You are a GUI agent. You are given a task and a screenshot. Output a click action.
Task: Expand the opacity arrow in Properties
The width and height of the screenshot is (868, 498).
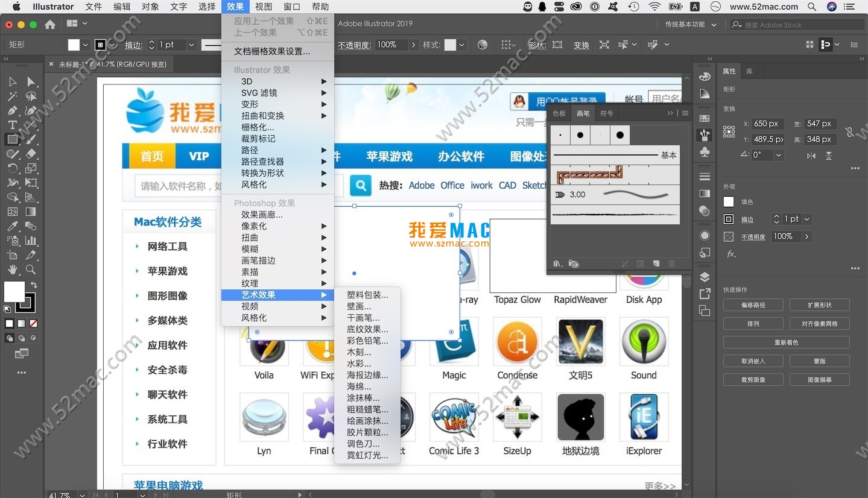tap(807, 236)
